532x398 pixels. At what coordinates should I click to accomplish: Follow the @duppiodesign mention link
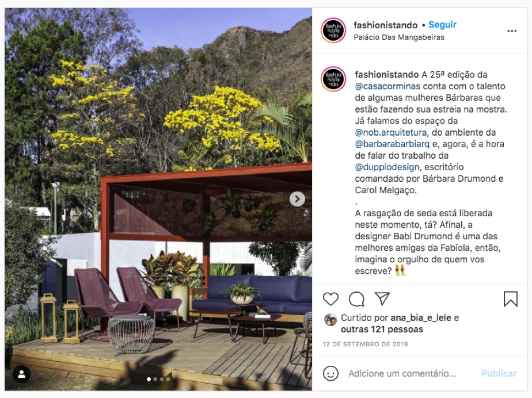[387, 167]
